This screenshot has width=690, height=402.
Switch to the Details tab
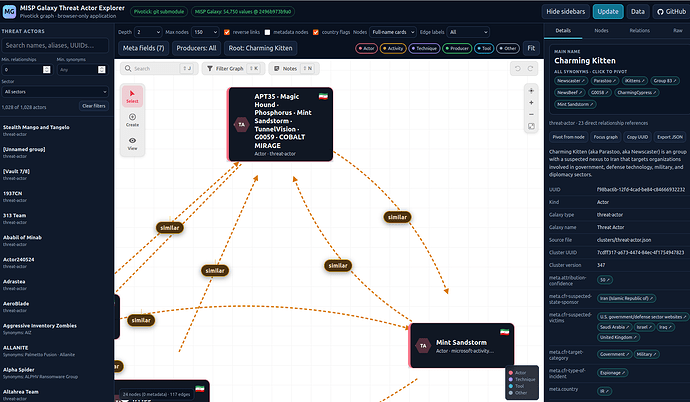[563, 30]
